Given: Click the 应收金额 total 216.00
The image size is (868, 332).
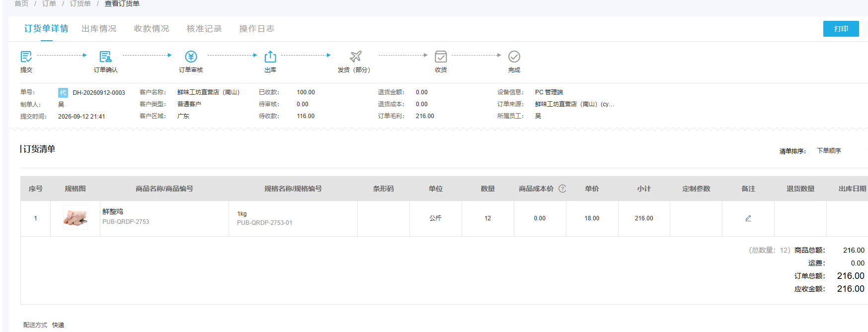Looking at the screenshot, I should [x=851, y=289].
